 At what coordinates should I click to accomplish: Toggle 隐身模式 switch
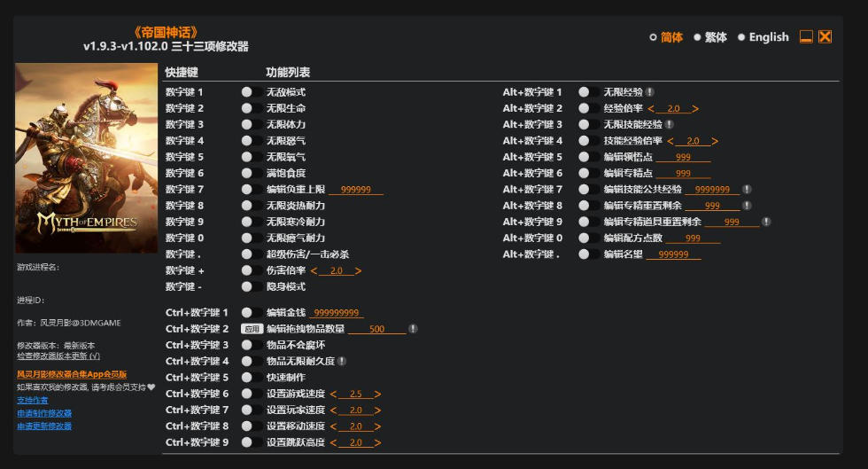pos(252,286)
